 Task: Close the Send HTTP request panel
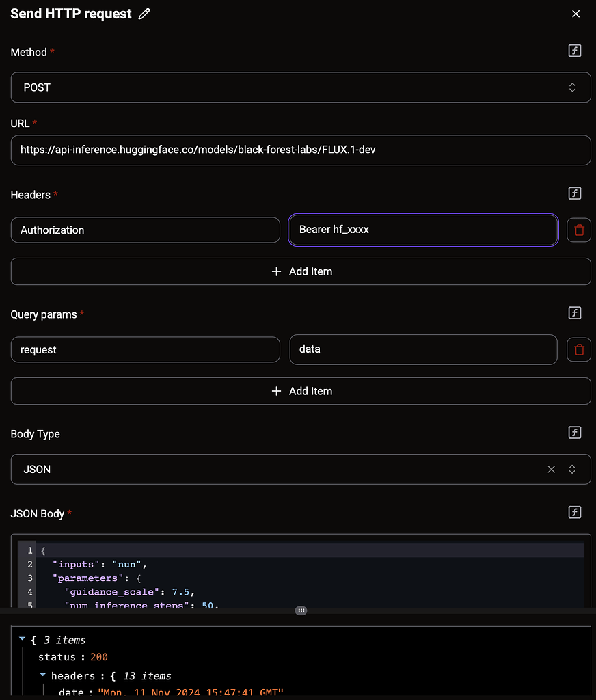(575, 13)
